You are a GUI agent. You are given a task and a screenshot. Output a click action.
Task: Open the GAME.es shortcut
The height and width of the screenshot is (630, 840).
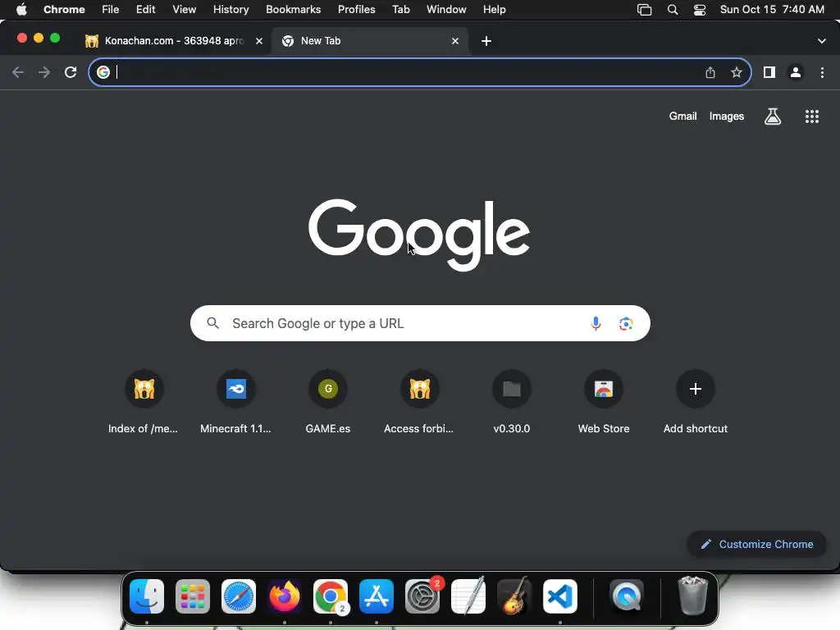[x=328, y=402]
